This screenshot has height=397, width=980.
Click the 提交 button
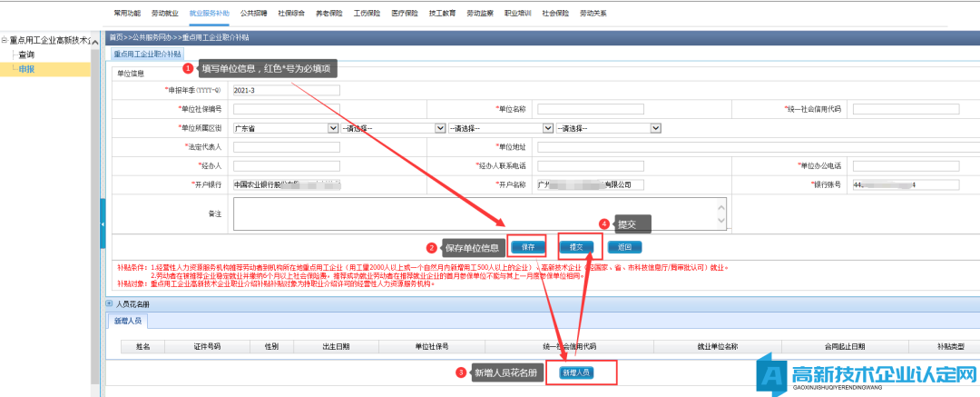point(575,246)
